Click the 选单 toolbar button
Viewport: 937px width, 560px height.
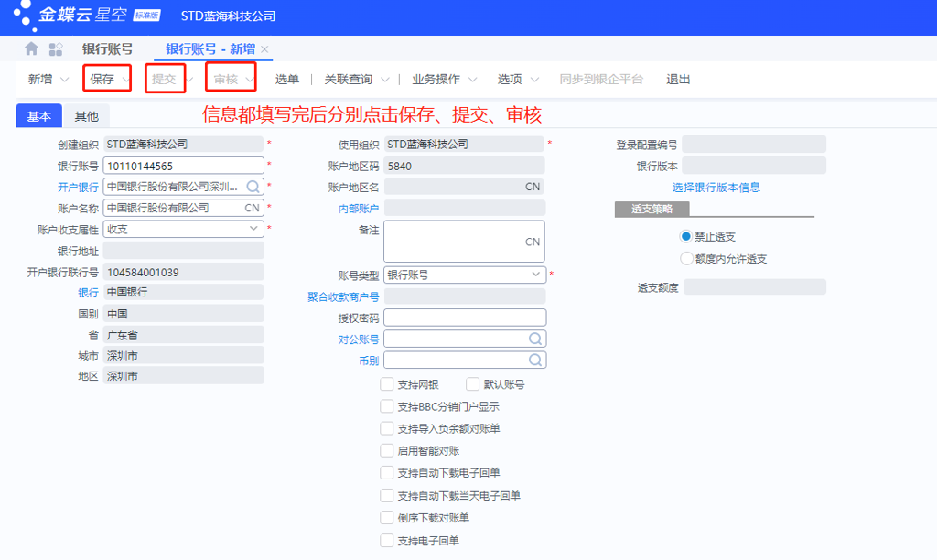tap(286, 79)
